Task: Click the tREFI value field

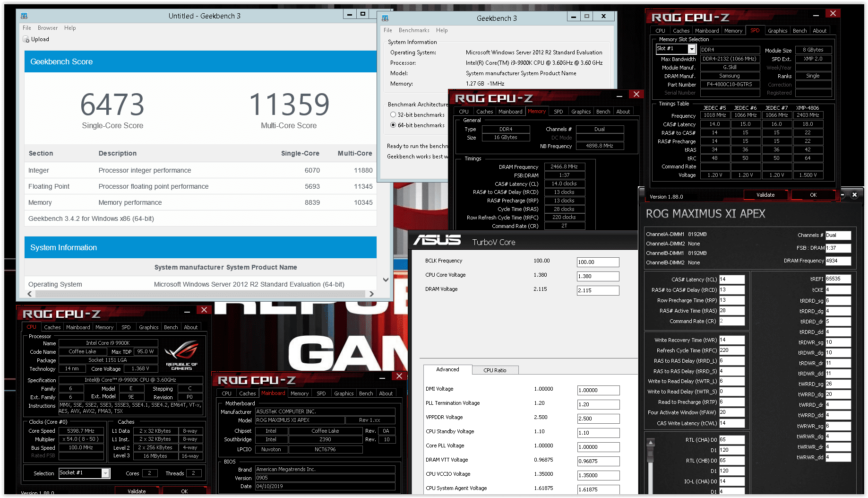Action: click(838, 279)
